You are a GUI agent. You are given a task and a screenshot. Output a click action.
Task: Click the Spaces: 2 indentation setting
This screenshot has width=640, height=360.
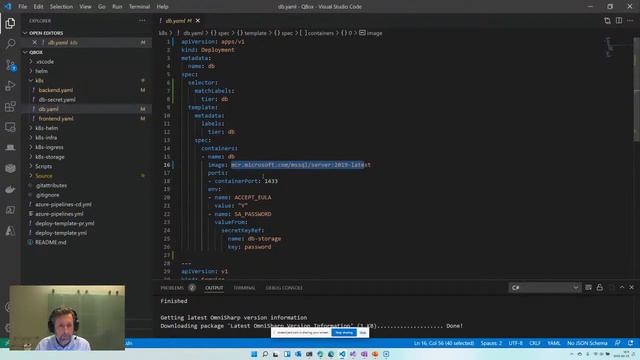point(491,343)
